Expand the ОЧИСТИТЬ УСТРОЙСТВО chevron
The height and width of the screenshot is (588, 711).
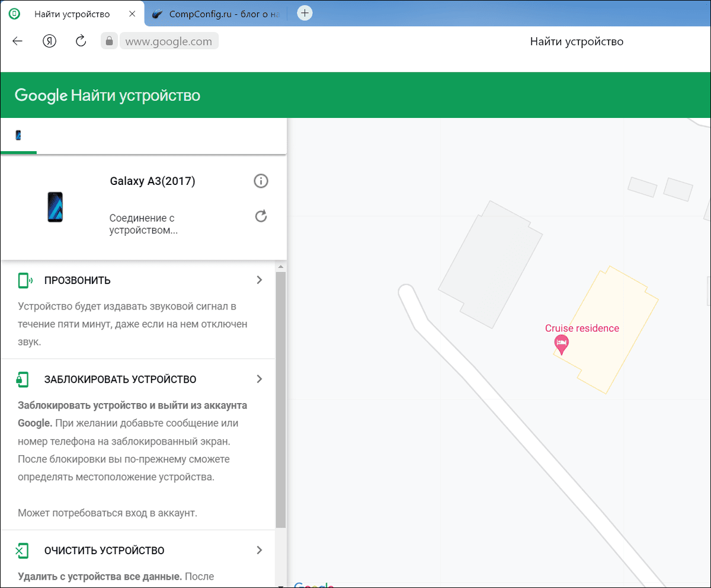259,551
